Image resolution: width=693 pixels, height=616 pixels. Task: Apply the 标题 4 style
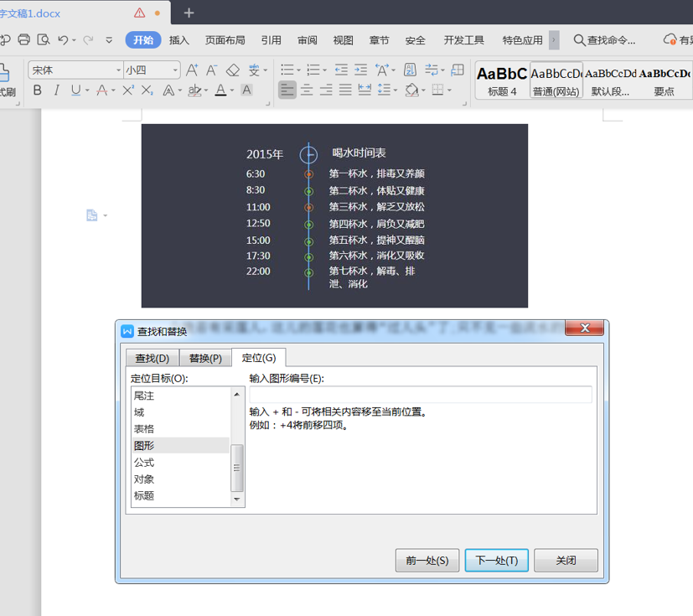[502, 80]
